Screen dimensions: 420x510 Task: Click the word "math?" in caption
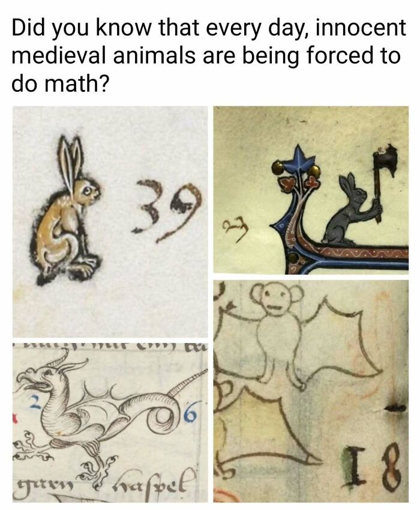[x=76, y=83]
